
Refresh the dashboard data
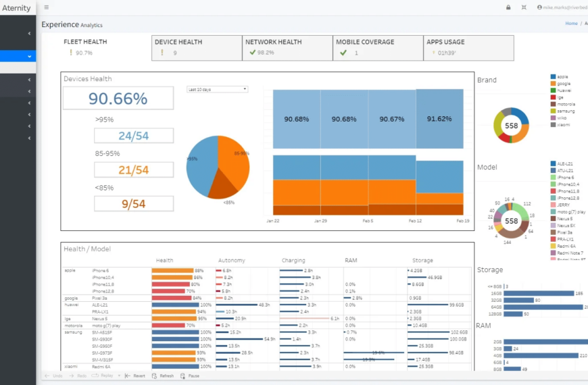coord(162,376)
